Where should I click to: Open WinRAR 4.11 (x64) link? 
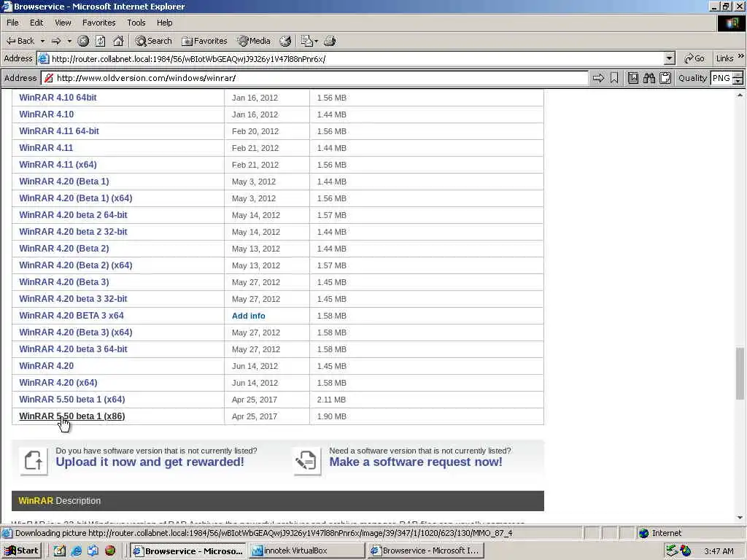[58, 165]
